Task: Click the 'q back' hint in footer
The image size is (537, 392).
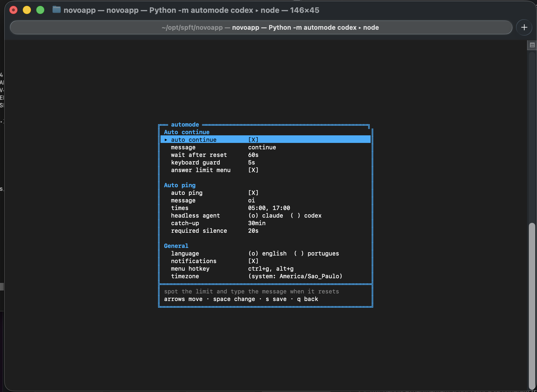Action: (x=308, y=299)
